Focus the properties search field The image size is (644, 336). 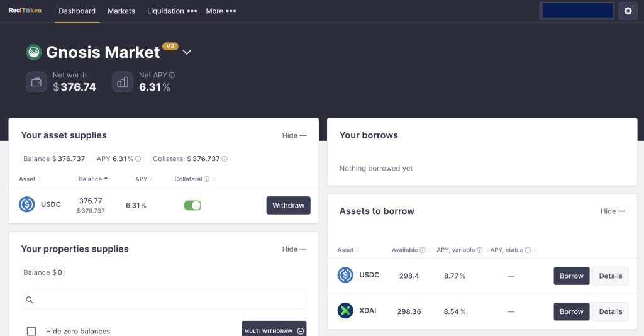[x=164, y=300]
